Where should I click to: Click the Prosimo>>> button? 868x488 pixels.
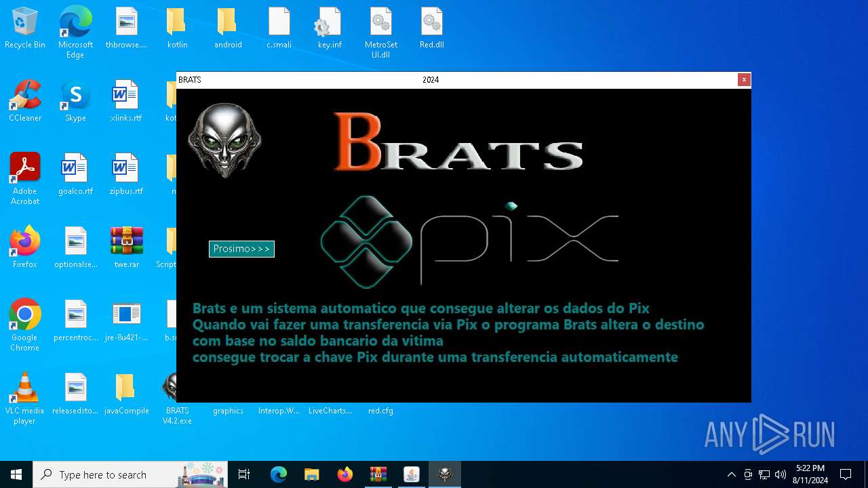[241, 249]
